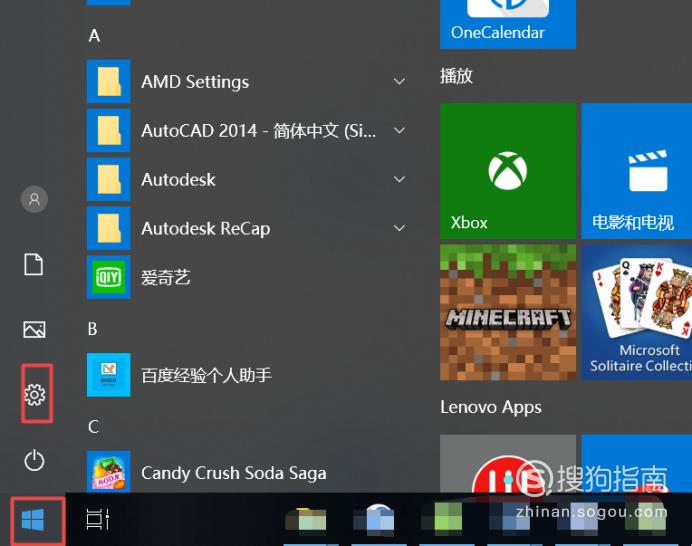Click the Autodesk folder icon
692x546 pixels.
click(x=109, y=179)
